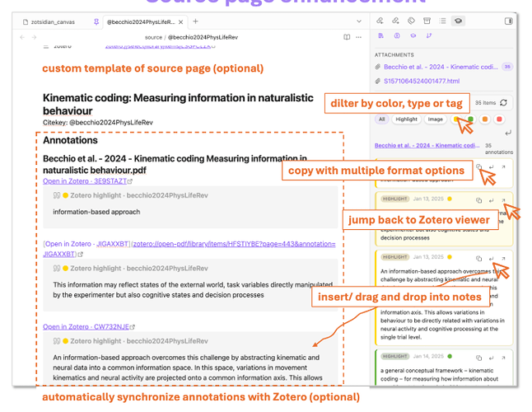532x412 pixels.
Task: Click the purple circled info icon
Action: tap(397, 35)
